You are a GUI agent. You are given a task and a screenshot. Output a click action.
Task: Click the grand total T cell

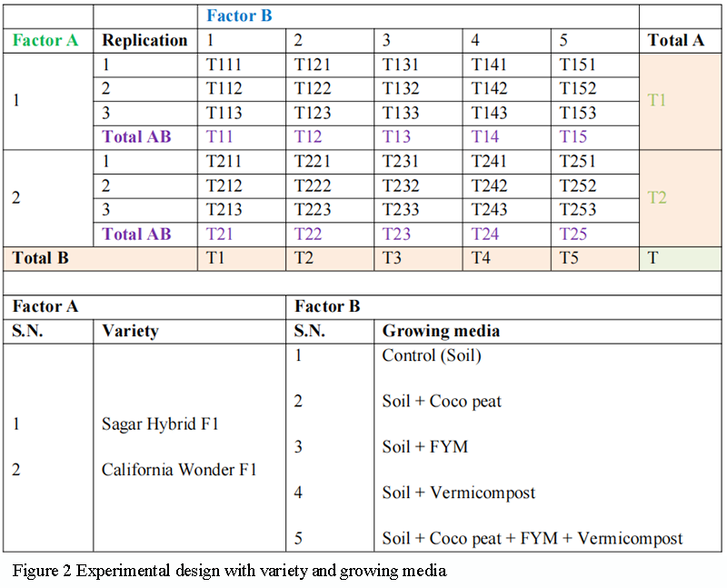pyautogui.click(x=652, y=257)
